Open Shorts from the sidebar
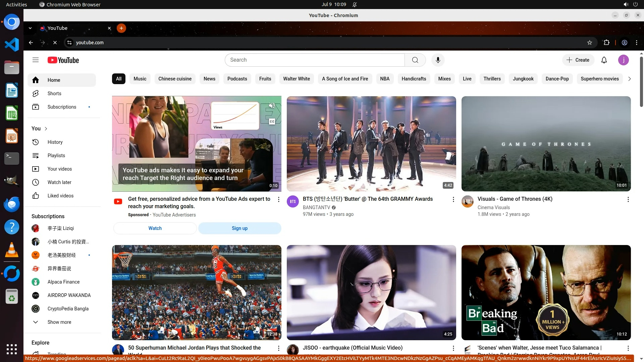 [54, 94]
